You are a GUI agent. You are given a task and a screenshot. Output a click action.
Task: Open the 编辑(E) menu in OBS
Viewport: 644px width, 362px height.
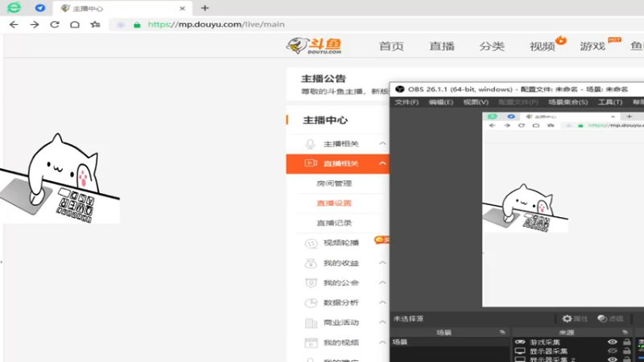pos(441,102)
